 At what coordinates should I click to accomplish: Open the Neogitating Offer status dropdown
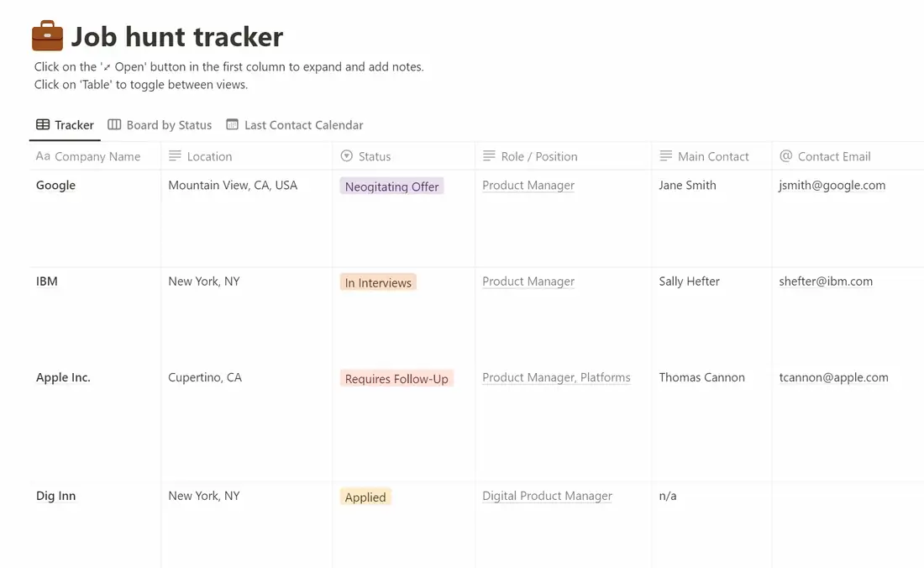392,187
